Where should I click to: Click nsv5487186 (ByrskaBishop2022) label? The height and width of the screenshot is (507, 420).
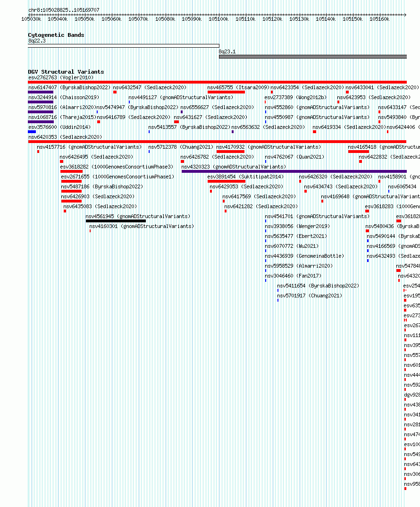(x=102, y=187)
